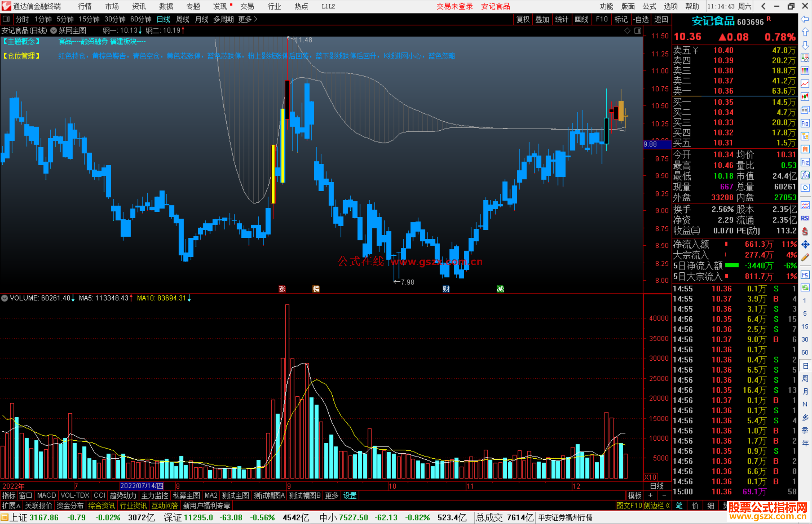Open the F10 info icon in sidebar
Viewport: 812px width, 524px height.
pyautogui.click(x=805, y=124)
